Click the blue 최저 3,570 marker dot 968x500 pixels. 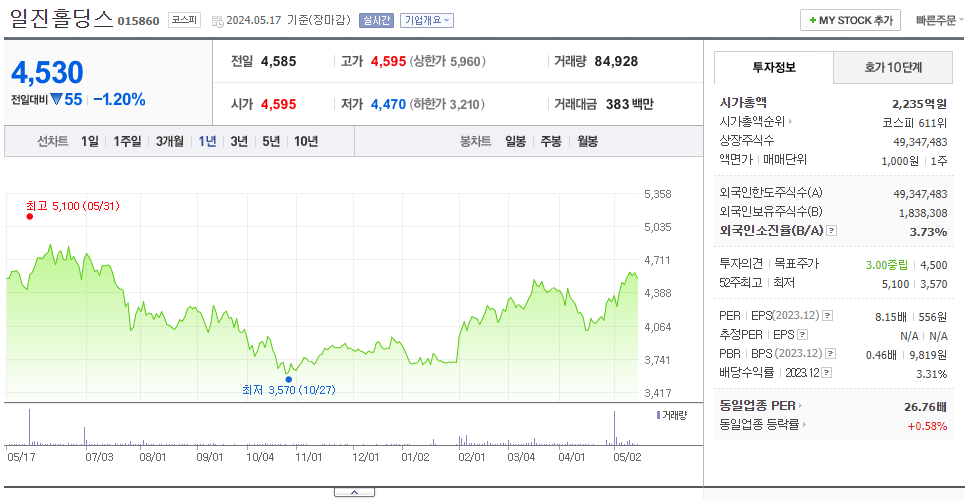click(x=288, y=380)
